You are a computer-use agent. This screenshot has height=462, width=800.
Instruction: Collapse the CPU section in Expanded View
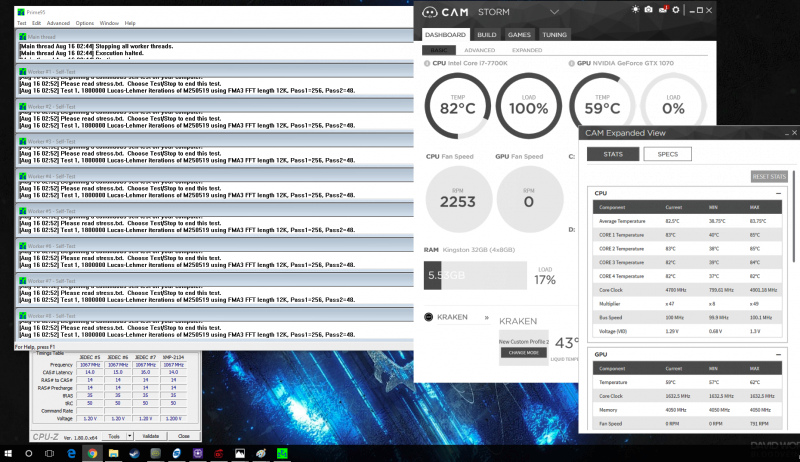tap(778, 193)
